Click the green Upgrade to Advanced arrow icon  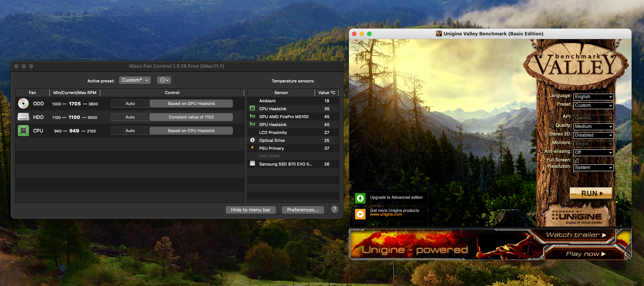tap(360, 198)
